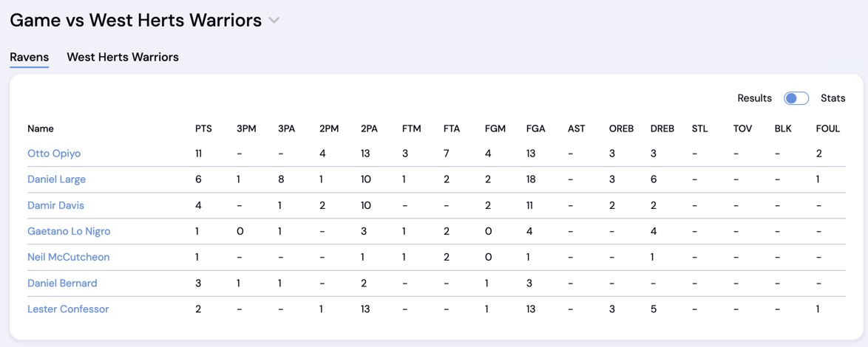Screen dimensions: 868x347
Task: Open Daniel Bernard's player profile
Action: click(x=62, y=283)
